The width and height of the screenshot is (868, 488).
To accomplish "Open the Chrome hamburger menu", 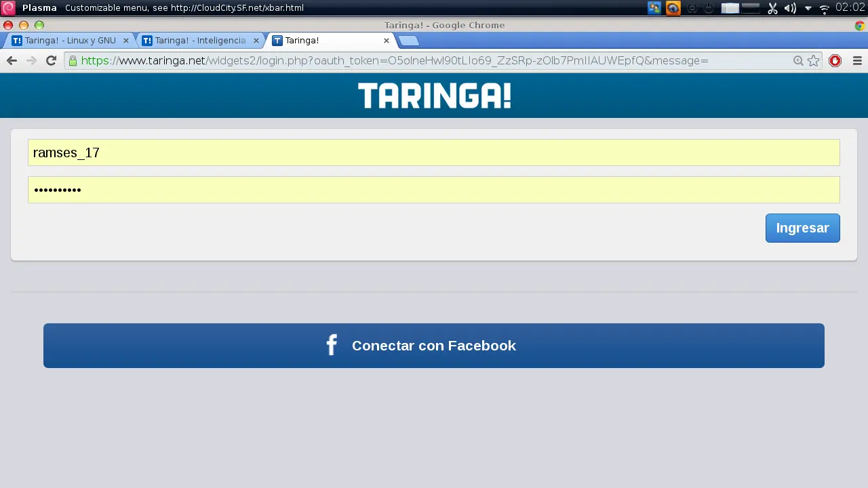I will point(857,60).
